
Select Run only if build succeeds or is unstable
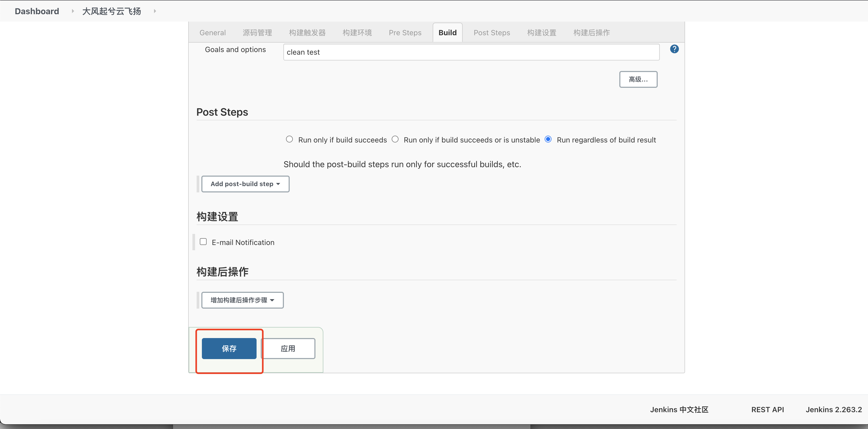pyautogui.click(x=395, y=139)
